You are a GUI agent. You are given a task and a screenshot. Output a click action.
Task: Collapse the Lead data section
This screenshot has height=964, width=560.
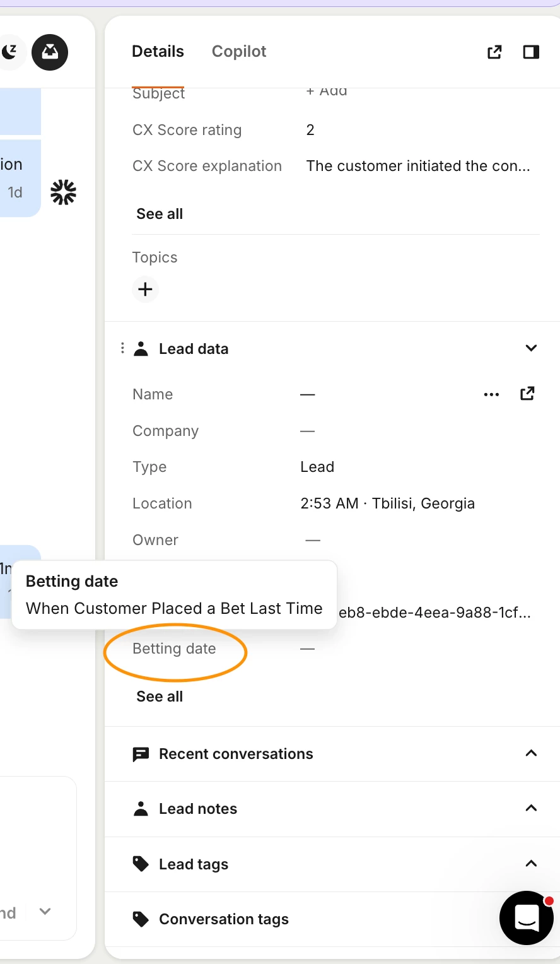pos(531,348)
